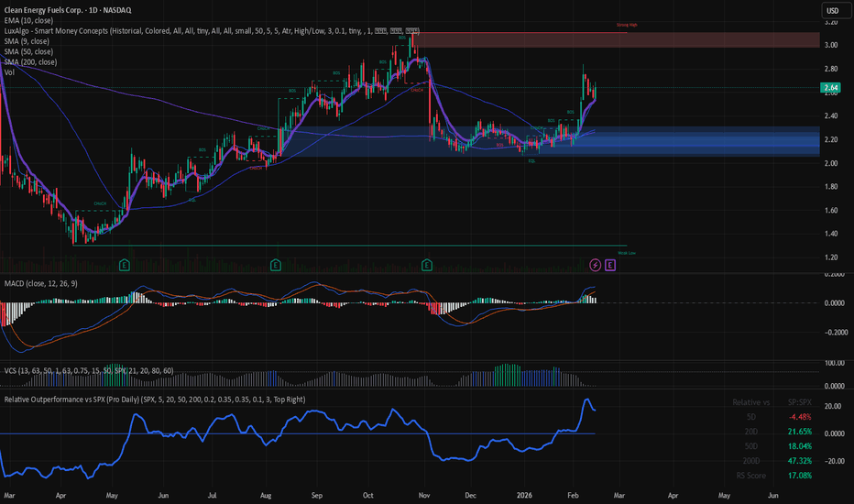Click the 2.20 price axis label
854x504 pixels.
point(830,139)
